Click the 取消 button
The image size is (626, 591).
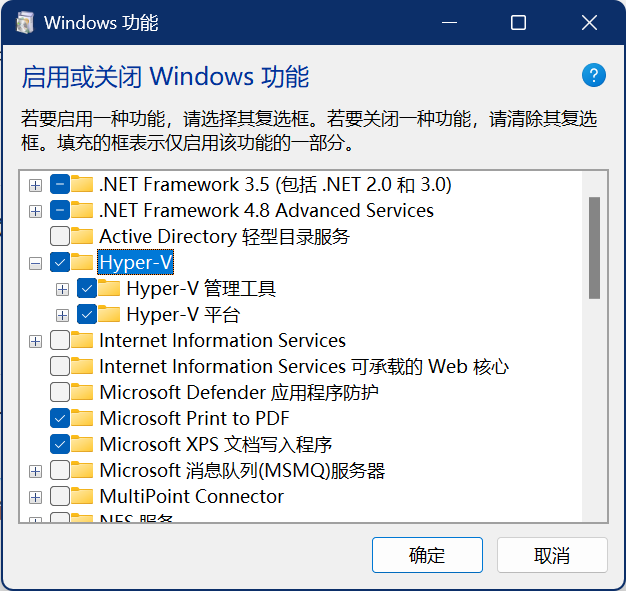point(552,555)
